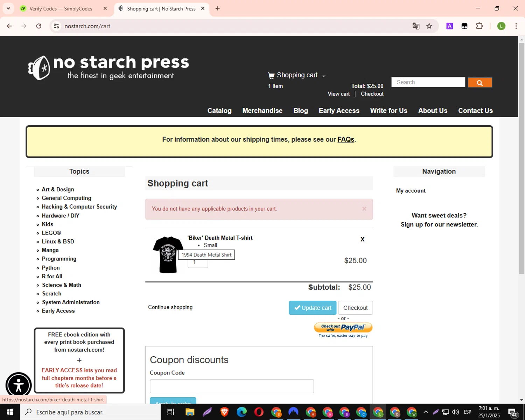Open Science & Math topic

pos(62,285)
